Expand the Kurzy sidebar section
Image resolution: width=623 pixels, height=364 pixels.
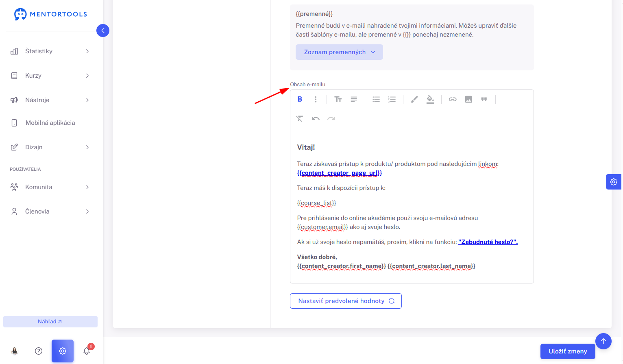click(50, 76)
